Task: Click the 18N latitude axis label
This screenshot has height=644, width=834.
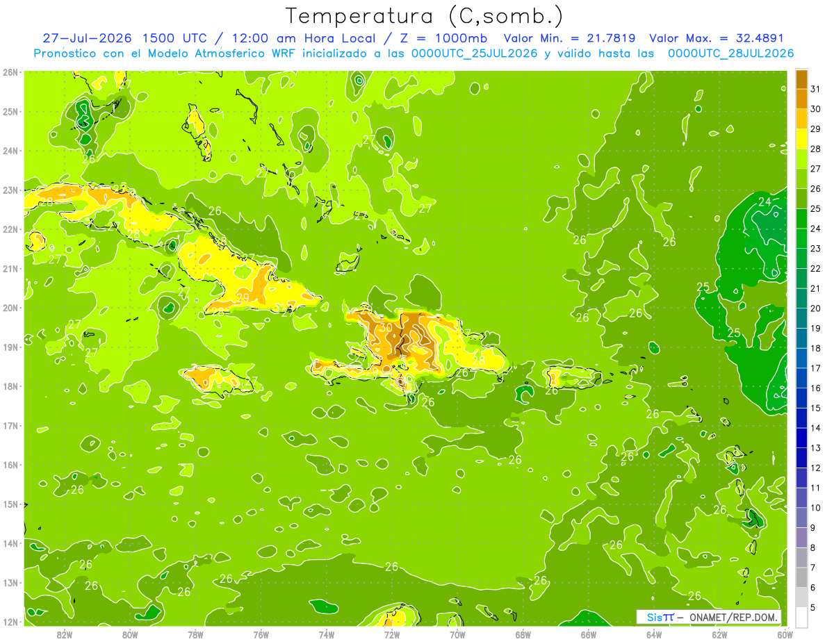Action: pyautogui.click(x=10, y=386)
